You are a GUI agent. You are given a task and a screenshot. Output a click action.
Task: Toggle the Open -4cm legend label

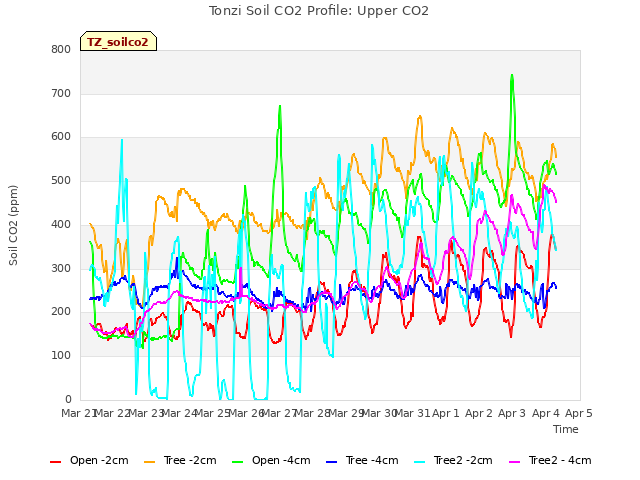[281, 460]
